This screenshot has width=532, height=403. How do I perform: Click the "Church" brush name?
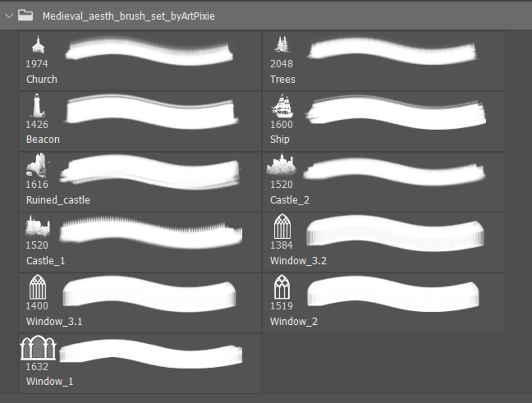tap(42, 79)
